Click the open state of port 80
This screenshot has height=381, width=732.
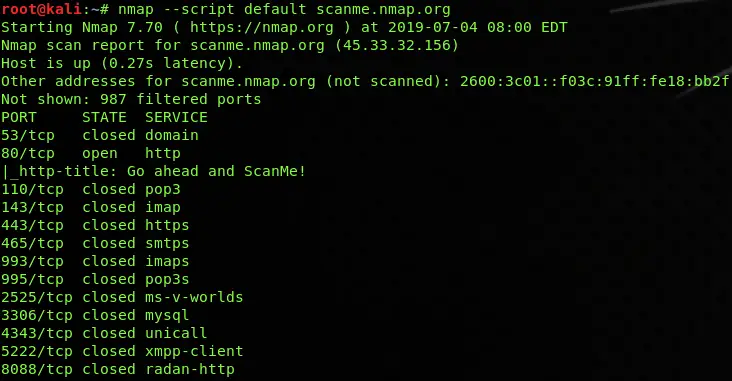pos(100,154)
